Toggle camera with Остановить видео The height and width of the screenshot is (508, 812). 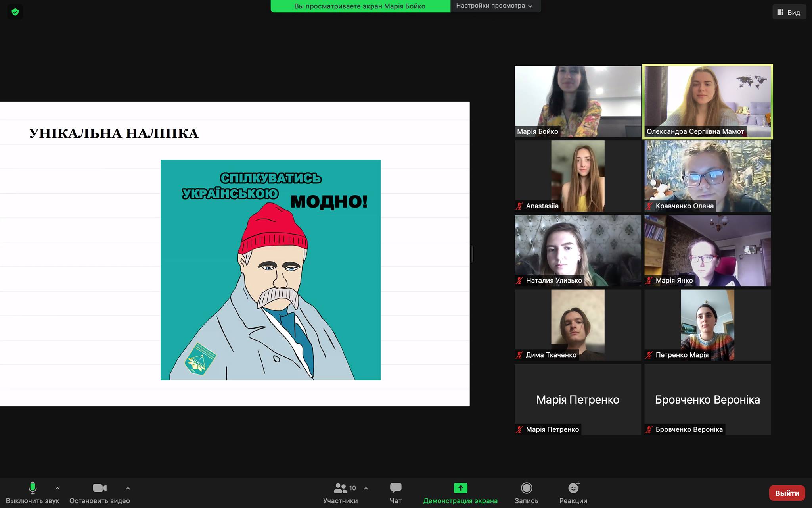coord(100,488)
